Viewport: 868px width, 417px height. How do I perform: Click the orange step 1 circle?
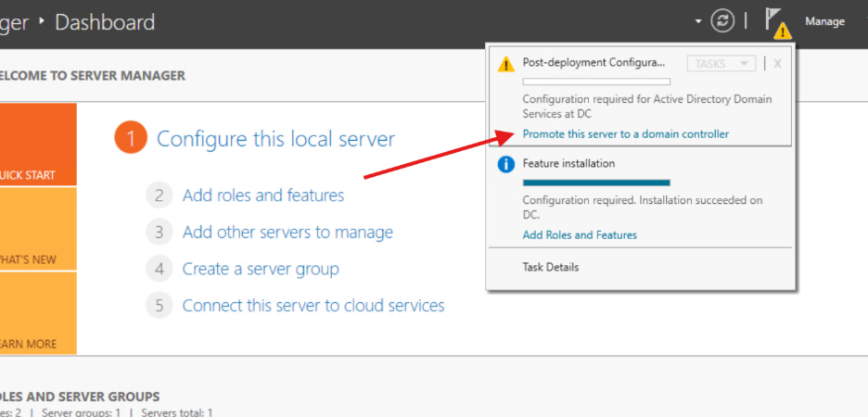131,139
